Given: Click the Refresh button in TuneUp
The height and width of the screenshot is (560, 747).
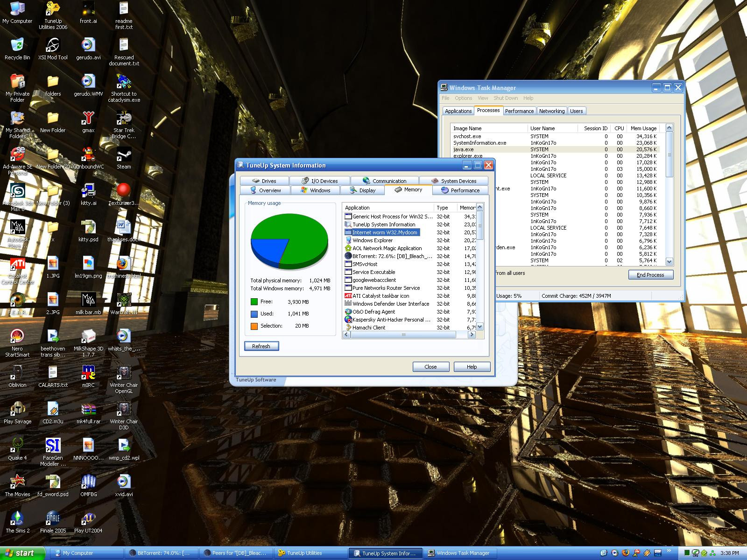Looking at the screenshot, I should click(261, 346).
